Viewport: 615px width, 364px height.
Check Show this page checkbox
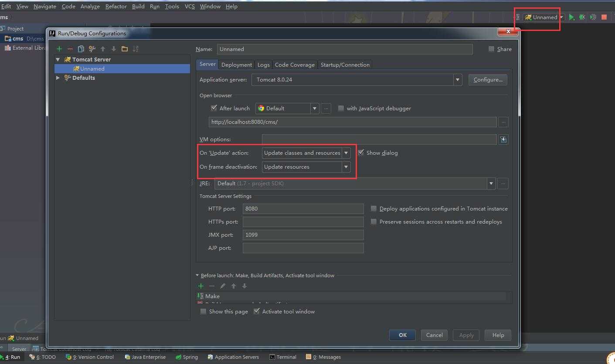[203, 311]
